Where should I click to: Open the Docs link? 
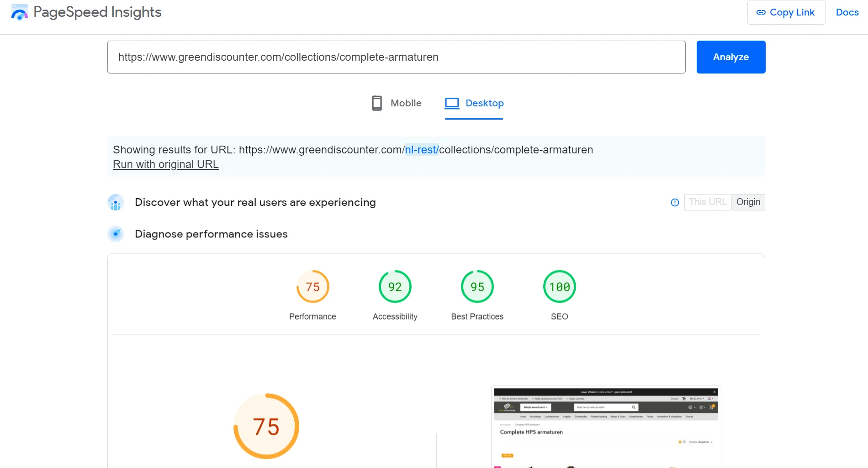[x=847, y=12]
